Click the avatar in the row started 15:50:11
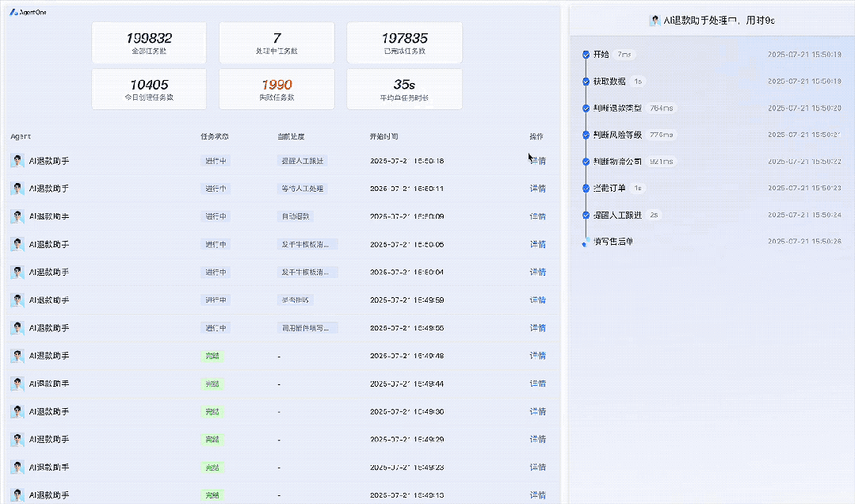The image size is (855, 504). pyautogui.click(x=17, y=189)
